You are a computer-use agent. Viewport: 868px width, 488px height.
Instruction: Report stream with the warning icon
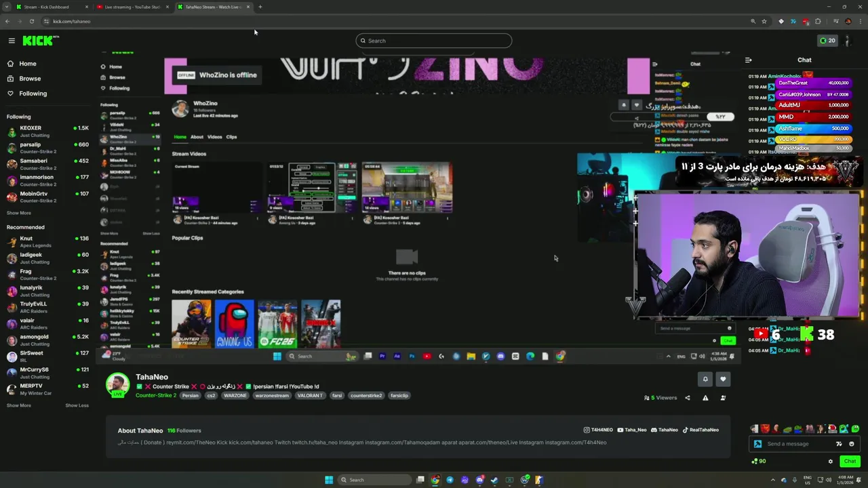click(705, 398)
